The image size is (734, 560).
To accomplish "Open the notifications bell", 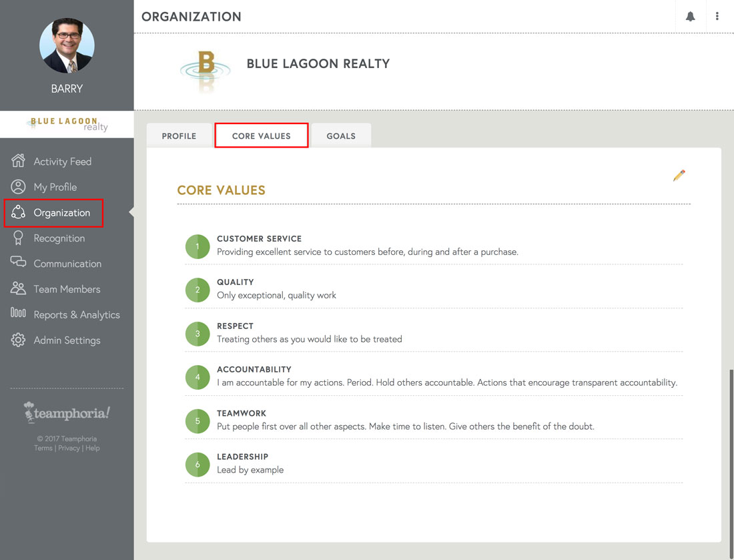I will tap(690, 17).
